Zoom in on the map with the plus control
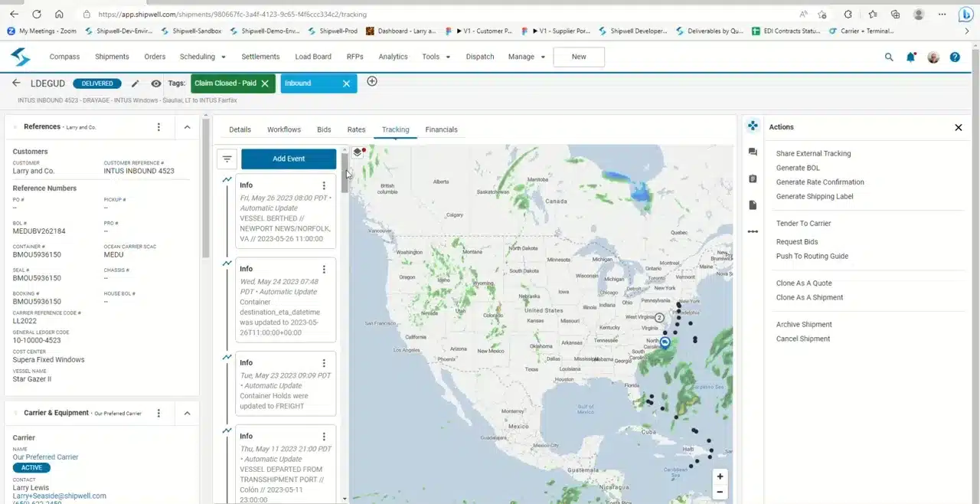The height and width of the screenshot is (504, 980). [x=719, y=476]
